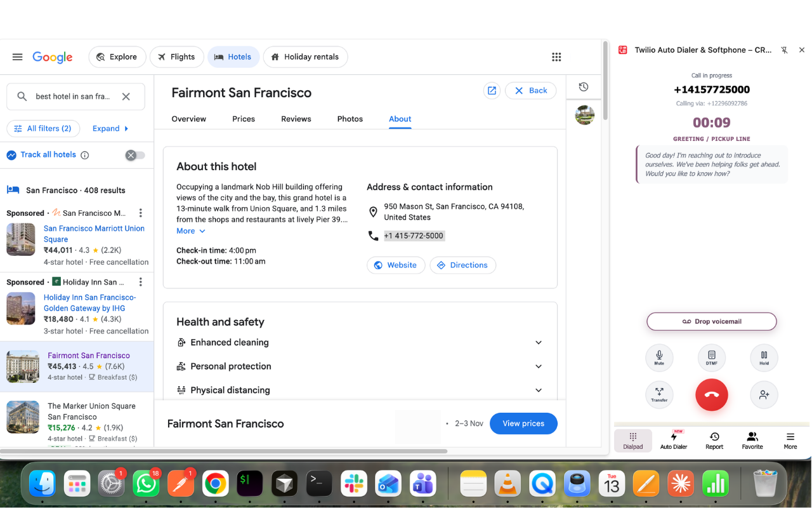This screenshot has width=812, height=508.
Task: Click Fairmont San Francisco list thumbnail
Action: coord(23,366)
